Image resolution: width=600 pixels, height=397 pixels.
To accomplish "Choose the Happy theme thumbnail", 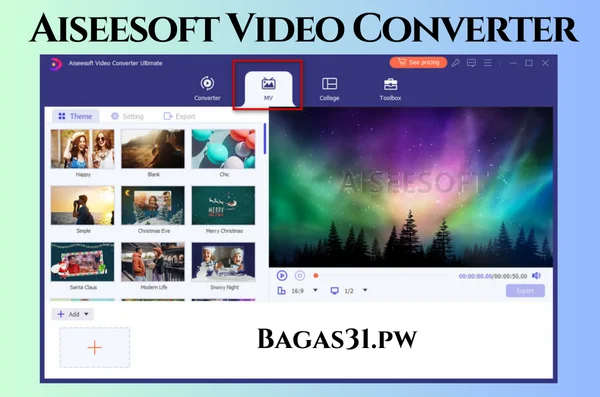I will 83,149.
